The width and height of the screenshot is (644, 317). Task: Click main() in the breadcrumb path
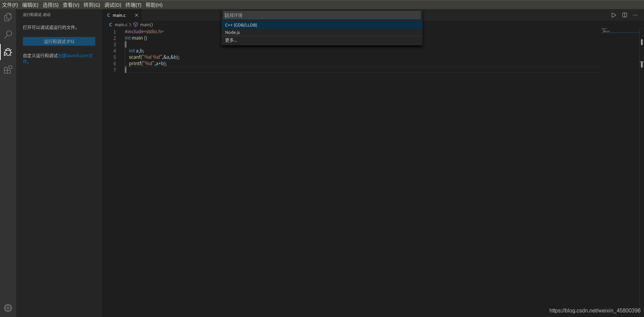(147, 25)
